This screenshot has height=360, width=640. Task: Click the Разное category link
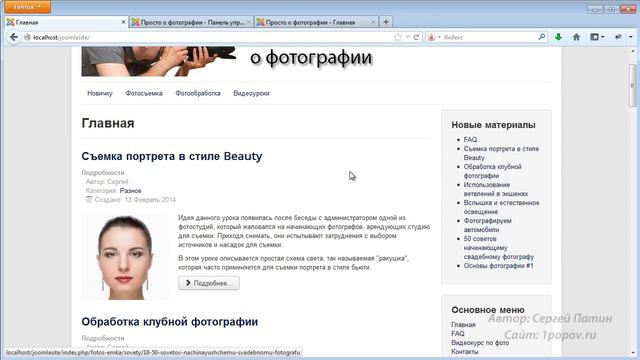131,191
